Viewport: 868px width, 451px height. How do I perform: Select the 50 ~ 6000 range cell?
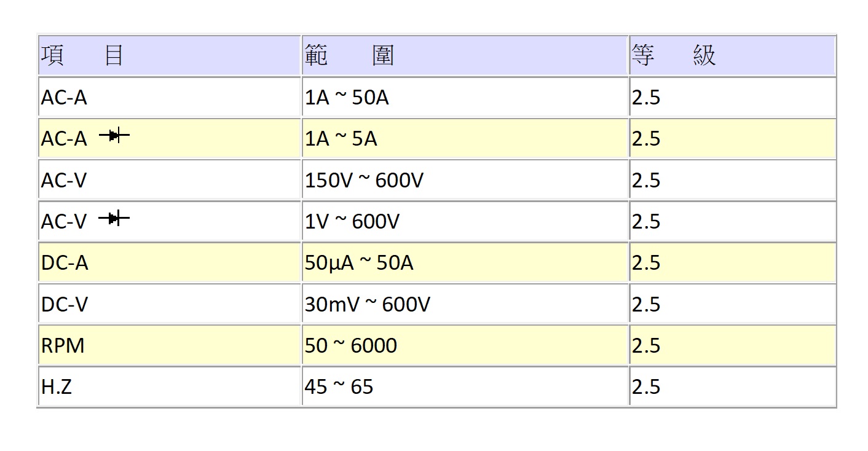click(351, 345)
